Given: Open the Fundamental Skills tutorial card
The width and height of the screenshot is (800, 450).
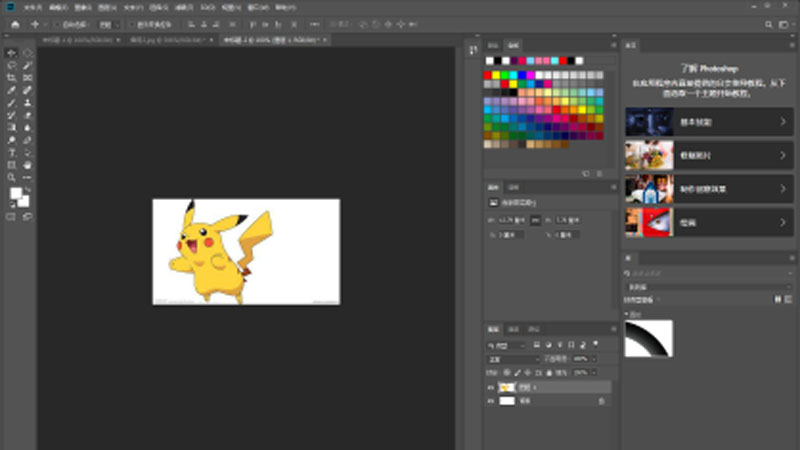Looking at the screenshot, I should pos(709,122).
